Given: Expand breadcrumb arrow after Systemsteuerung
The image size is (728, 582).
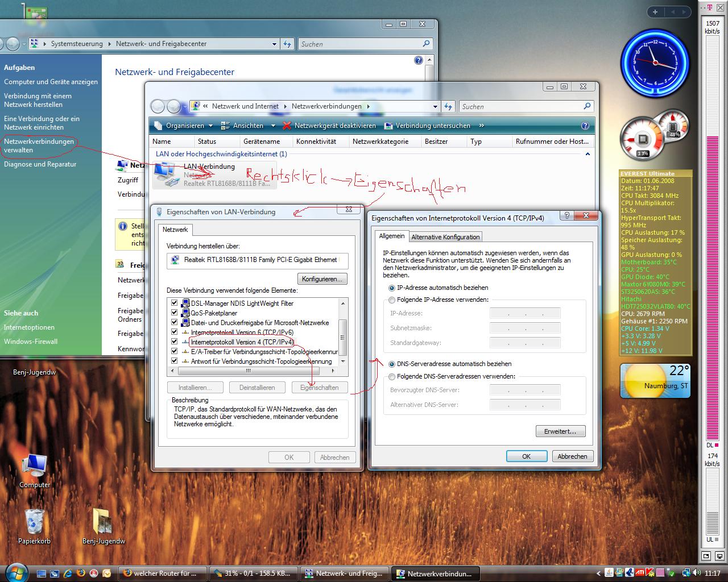Looking at the screenshot, I should click(109, 44).
